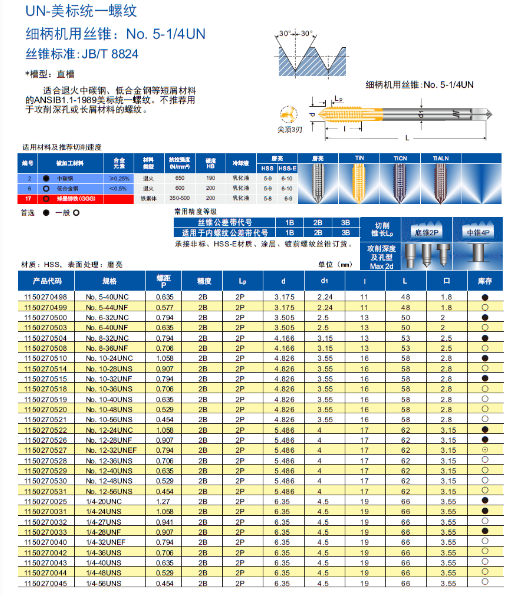Click stock circle in row 1150270499
The image size is (512, 595).
tap(485, 307)
